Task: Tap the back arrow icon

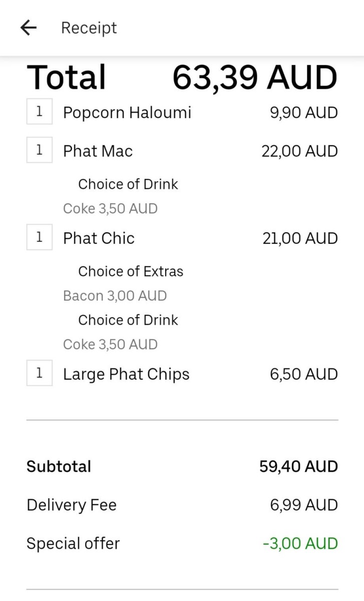Action: pos(29,28)
